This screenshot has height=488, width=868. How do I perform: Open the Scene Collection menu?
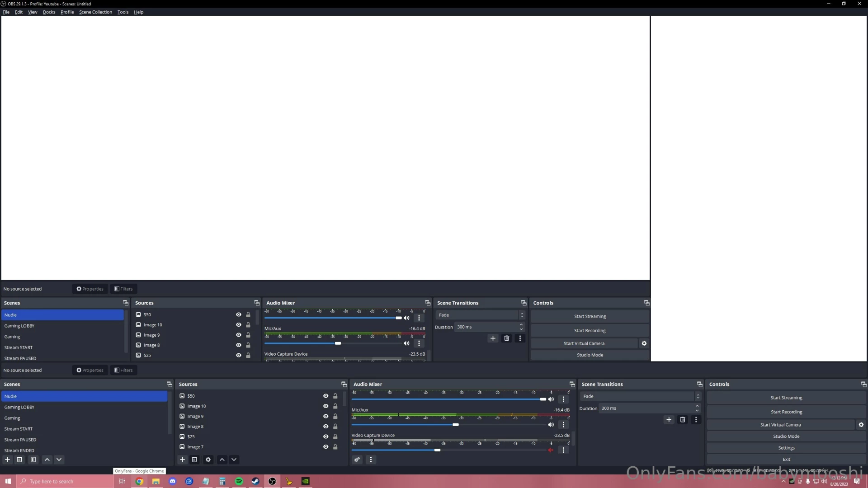click(95, 12)
